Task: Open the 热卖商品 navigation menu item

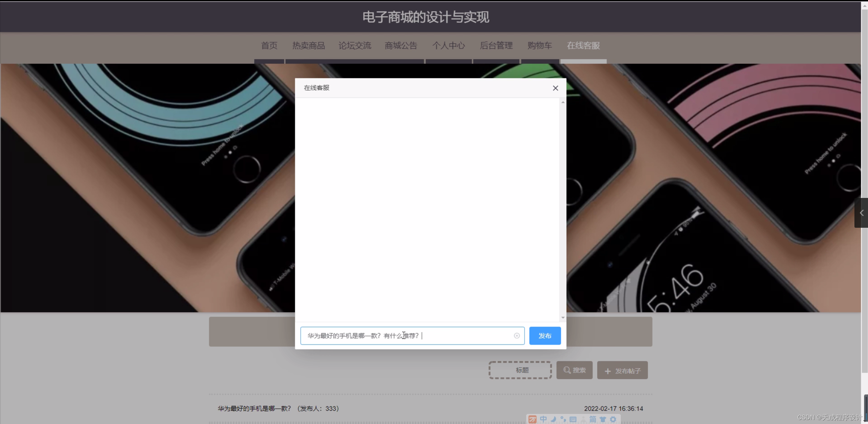Action: coord(308,45)
